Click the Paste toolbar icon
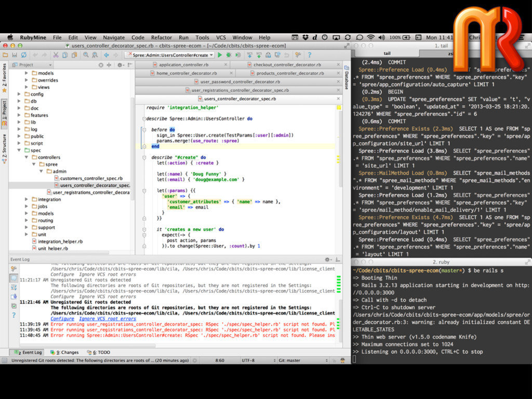This screenshot has width=532, height=399. [x=74, y=55]
